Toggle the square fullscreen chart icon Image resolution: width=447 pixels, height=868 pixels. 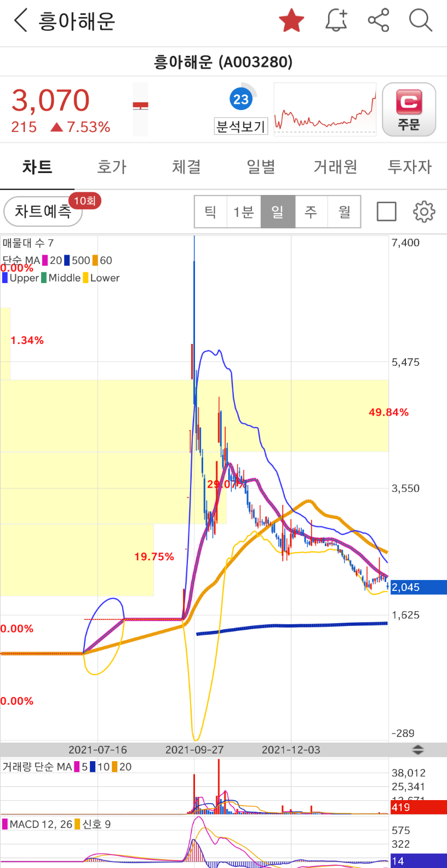coord(387,211)
